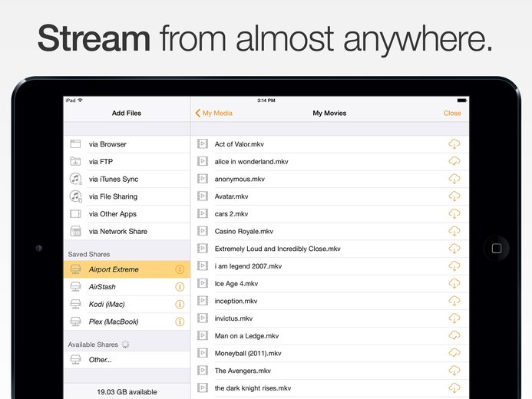Tap cloud icon for i am legend 2007.mkv
Image resolution: width=532 pixels, height=399 pixels.
tap(454, 266)
